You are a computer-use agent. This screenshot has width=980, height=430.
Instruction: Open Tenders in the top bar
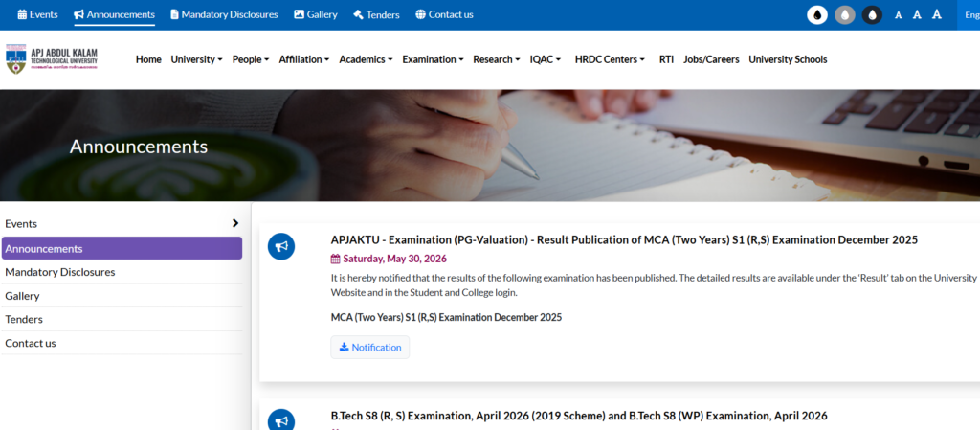[x=376, y=14]
